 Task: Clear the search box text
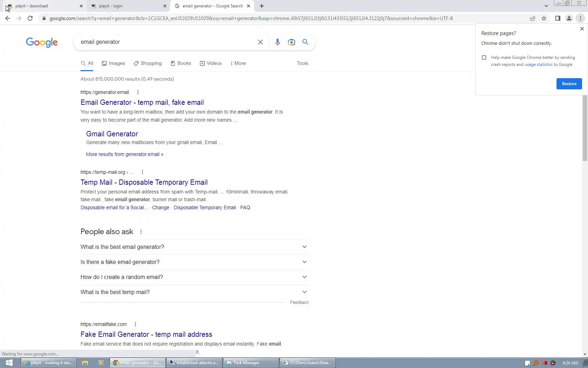[x=260, y=42]
